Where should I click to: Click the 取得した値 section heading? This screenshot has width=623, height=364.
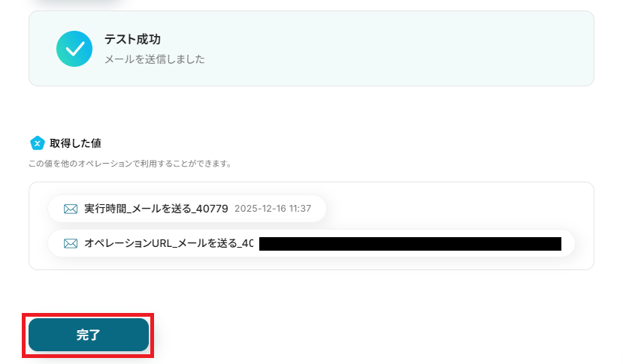(x=75, y=143)
